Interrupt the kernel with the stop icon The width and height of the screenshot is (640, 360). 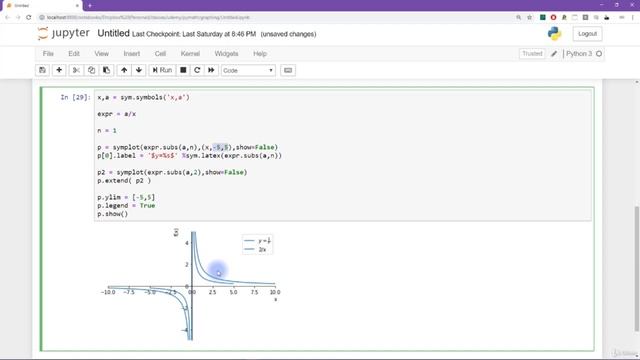(x=183, y=70)
